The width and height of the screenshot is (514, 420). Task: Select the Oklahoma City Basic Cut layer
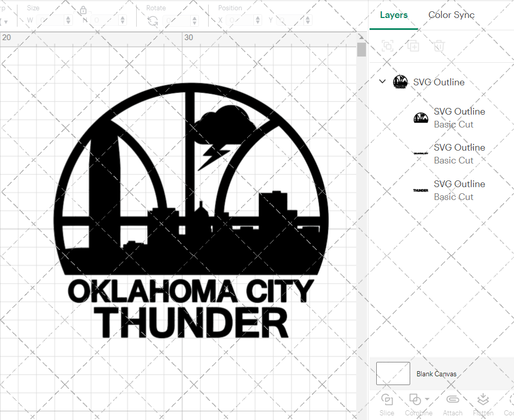[460, 154]
